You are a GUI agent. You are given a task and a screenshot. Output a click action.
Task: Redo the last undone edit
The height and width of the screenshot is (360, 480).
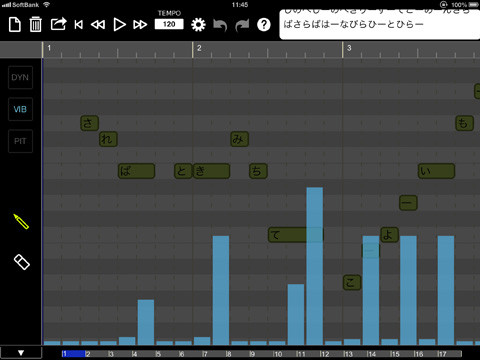click(x=242, y=25)
